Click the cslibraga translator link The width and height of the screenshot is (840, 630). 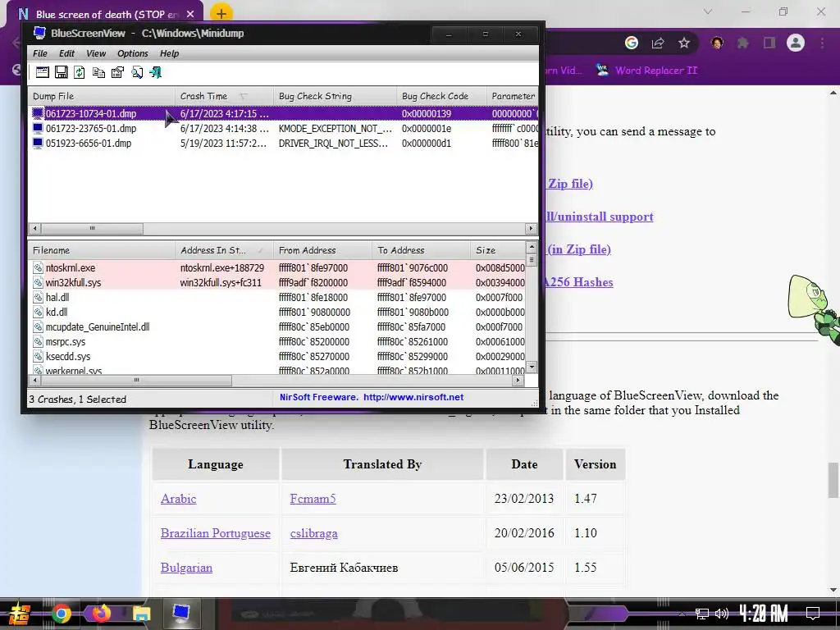pos(314,533)
